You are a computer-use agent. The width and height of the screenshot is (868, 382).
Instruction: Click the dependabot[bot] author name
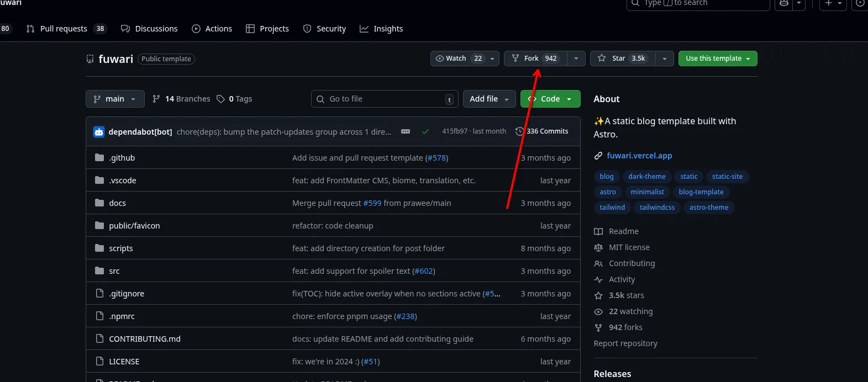click(140, 132)
